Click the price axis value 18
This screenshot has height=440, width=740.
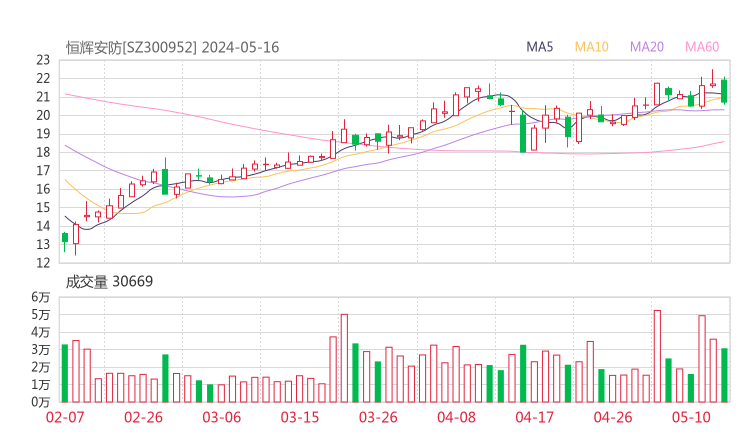[x=43, y=152]
